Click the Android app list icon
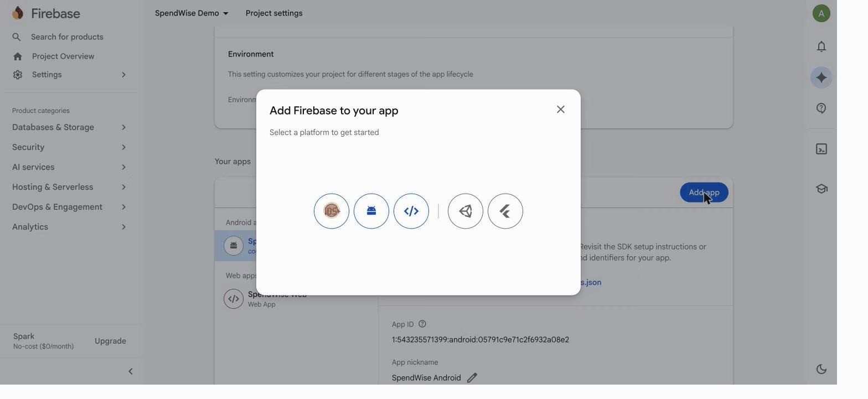This screenshot has width=868, height=399. click(234, 246)
